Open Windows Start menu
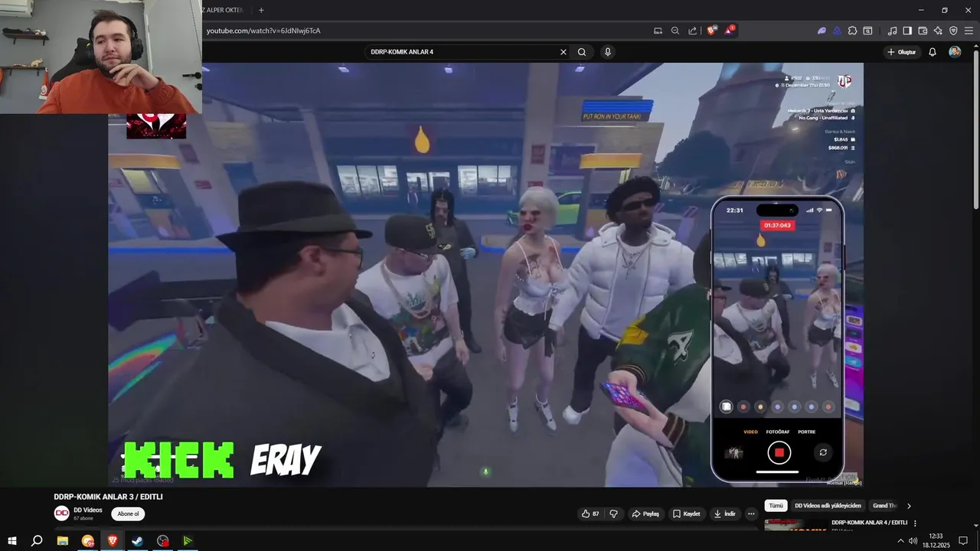 click(12, 540)
